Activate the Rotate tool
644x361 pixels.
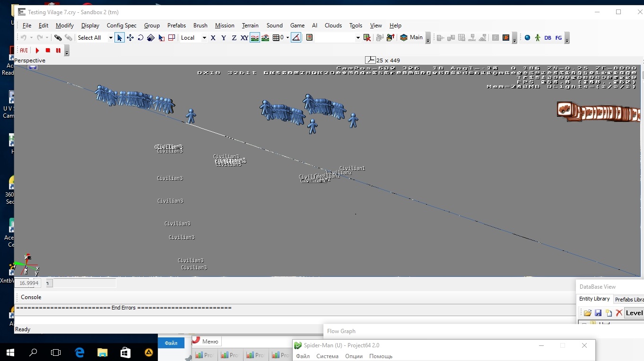(140, 38)
